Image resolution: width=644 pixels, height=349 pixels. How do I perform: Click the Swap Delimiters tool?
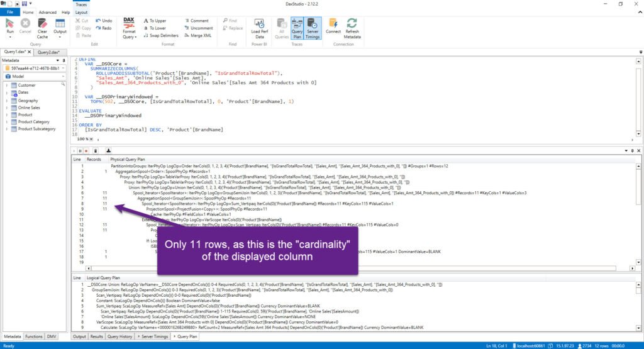[x=160, y=36]
